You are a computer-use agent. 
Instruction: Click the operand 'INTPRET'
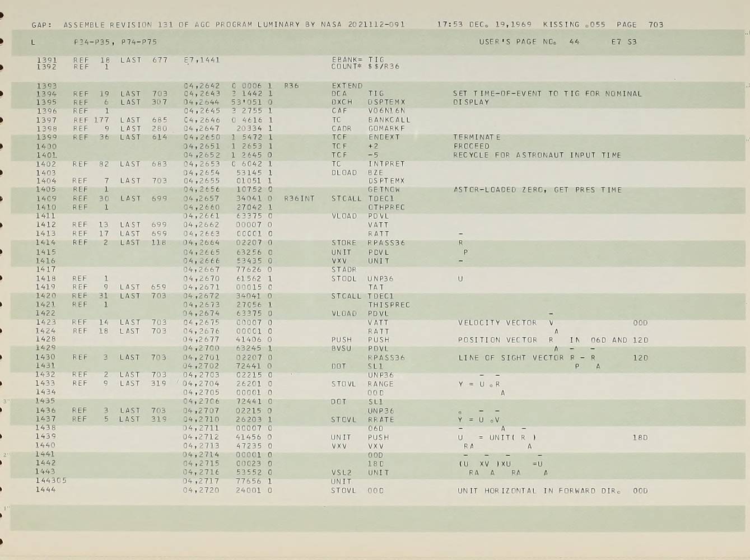pyautogui.click(x=386, y=164)
